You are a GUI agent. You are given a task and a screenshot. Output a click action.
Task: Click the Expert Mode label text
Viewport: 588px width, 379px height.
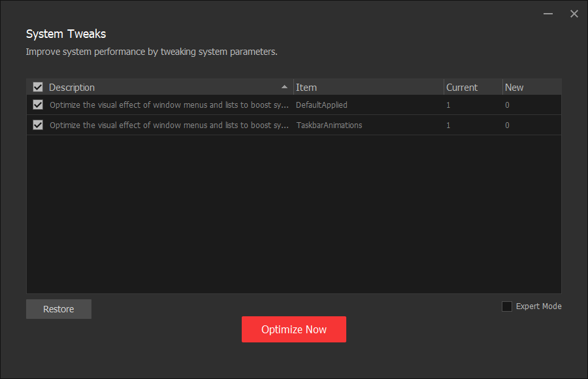pyautogui.click(x=538, y=306)
